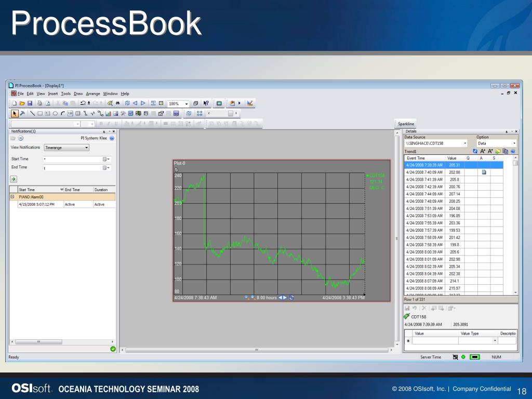
Task: Collapse the PIANO:Alarm00 notification group
Action: click(x=12, y=197)
